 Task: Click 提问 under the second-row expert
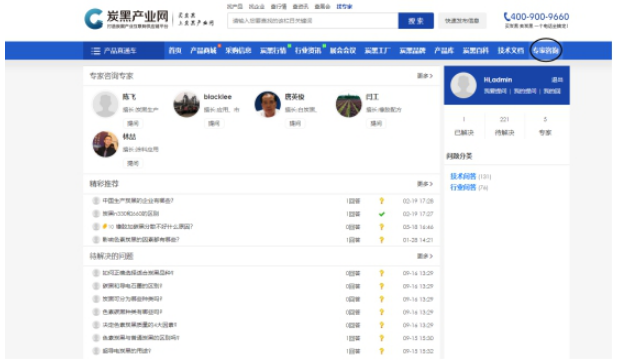pyautogui.click(x=133, y=163)
